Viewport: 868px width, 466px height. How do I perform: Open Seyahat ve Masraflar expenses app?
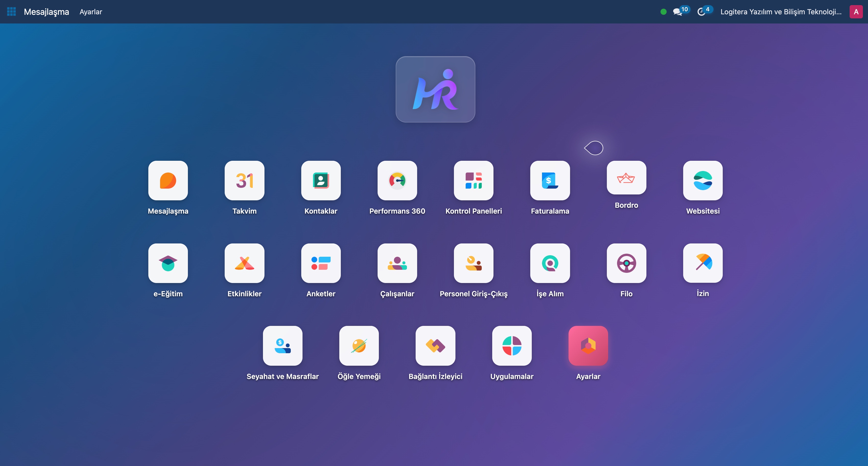(282, 346)
